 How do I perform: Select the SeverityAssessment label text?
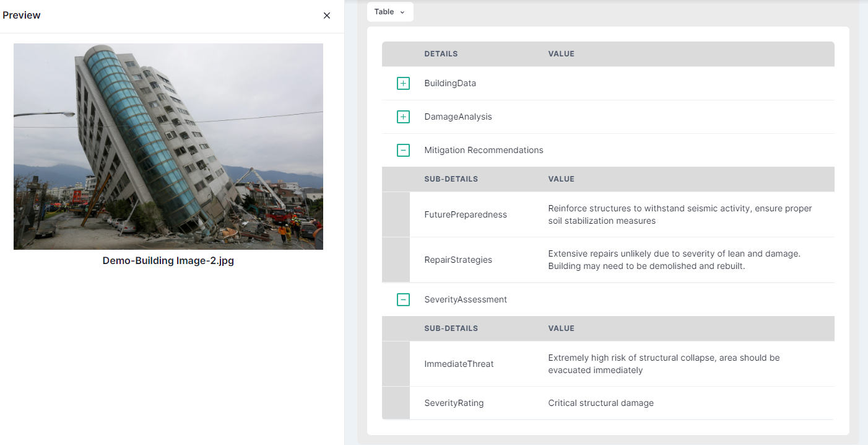[x=466, y=299]
